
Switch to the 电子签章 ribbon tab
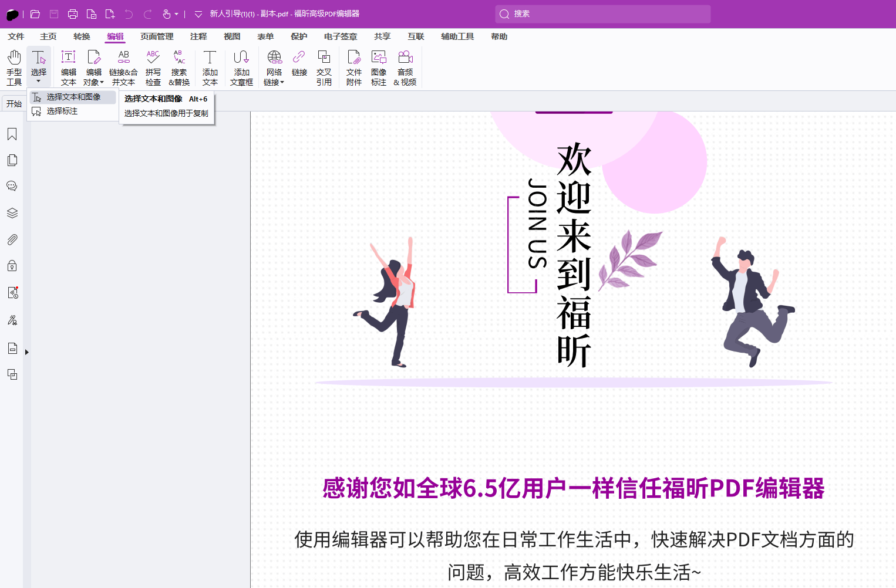click(x=341, y=36)
